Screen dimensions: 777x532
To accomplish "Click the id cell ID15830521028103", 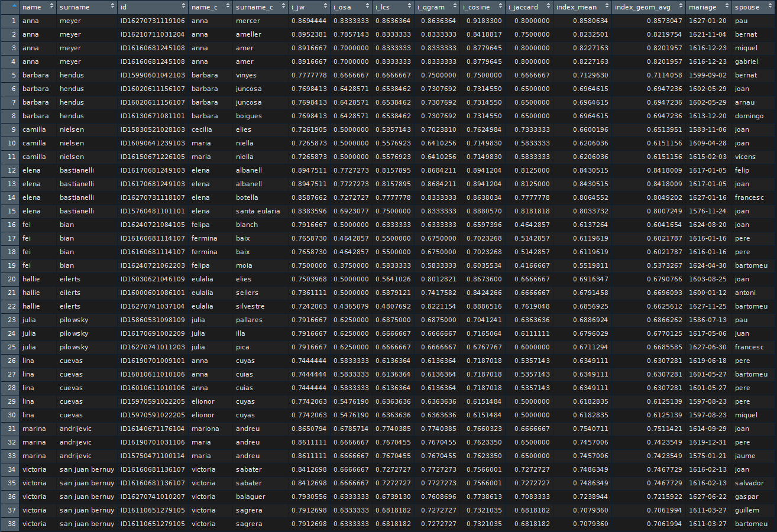I will click(x=153, y=129).
